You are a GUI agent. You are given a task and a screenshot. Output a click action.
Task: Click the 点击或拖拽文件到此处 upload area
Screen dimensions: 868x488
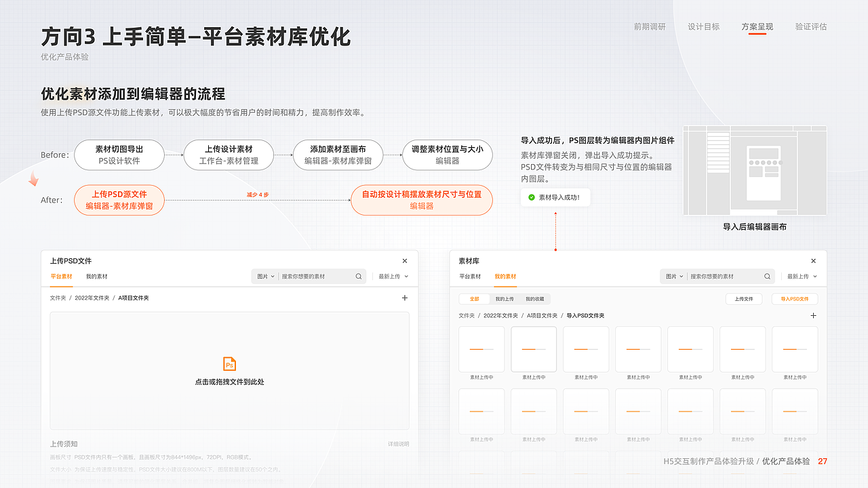tap(229, 371)
